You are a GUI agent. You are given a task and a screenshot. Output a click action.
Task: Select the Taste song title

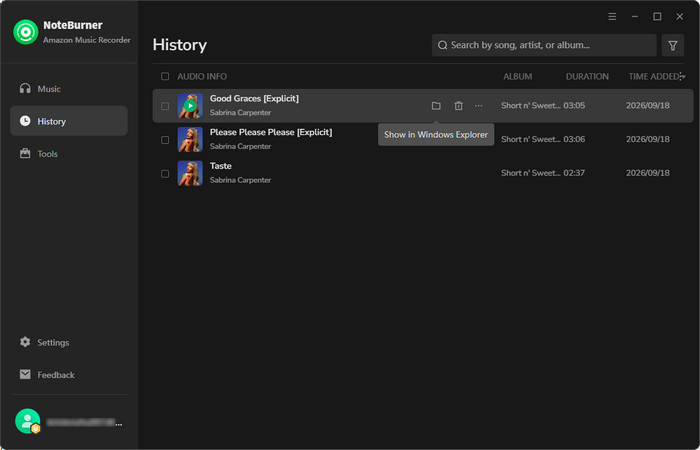pos(221,166)
